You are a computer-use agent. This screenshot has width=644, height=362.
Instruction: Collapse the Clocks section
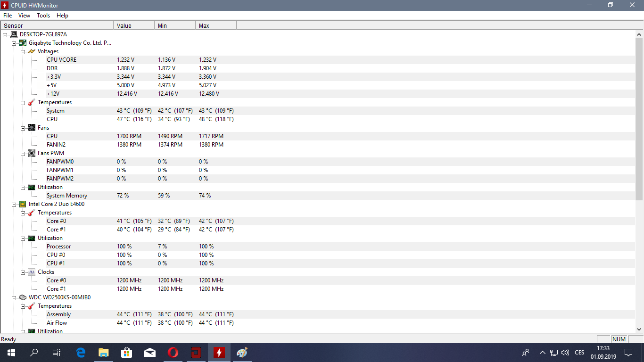(x=23, y=272)
